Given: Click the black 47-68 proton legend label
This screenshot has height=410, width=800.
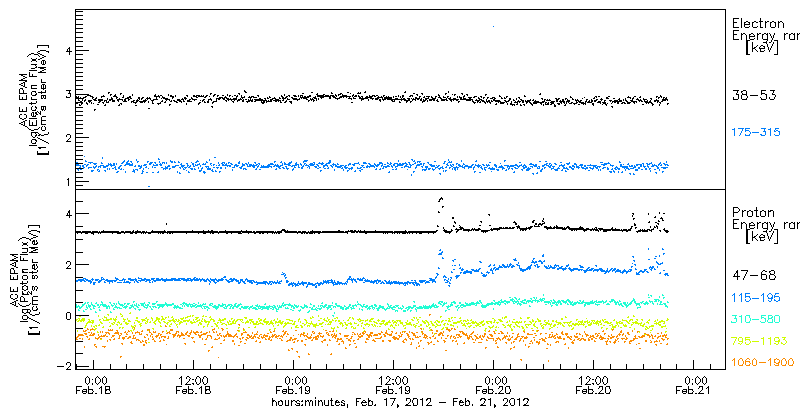Looking at the screenshot, I should (754, 275).
